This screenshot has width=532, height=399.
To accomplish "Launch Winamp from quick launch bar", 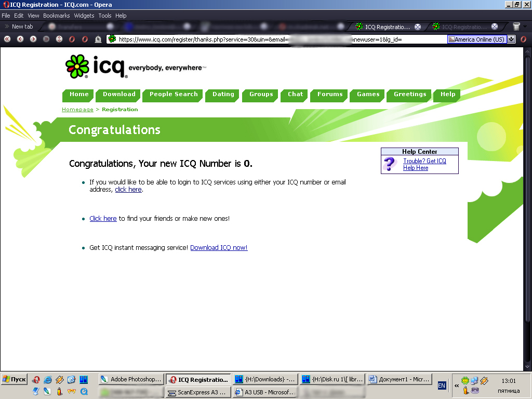I will point(60,380).
